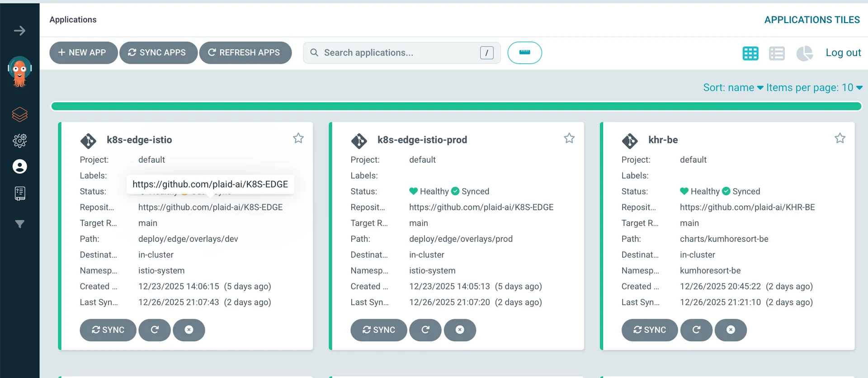The height and width of the screenshot is (378, 868).
Task: Open the Items per page dropdown
Action: (x=814, y=88)
